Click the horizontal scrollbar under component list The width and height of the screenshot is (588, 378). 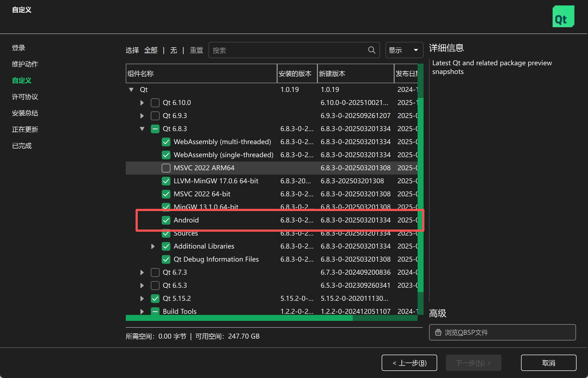coord(239,318)
